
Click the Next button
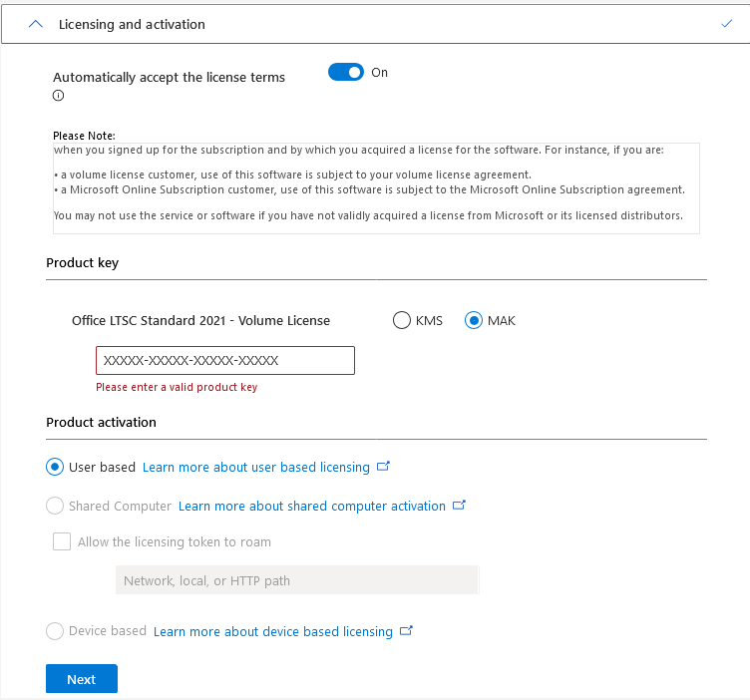tap(82, 679)
